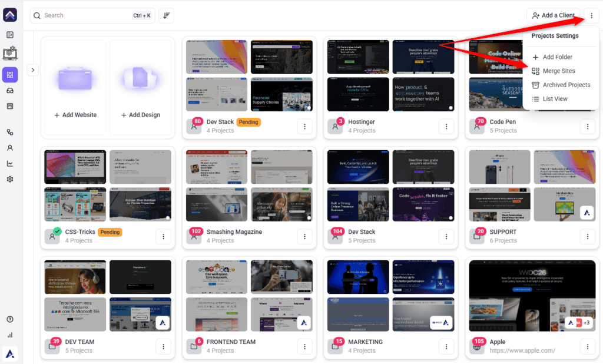Click the MARKETING folder name
The height and width of the screenshot is (364, 603).
(x=365, y=342)
